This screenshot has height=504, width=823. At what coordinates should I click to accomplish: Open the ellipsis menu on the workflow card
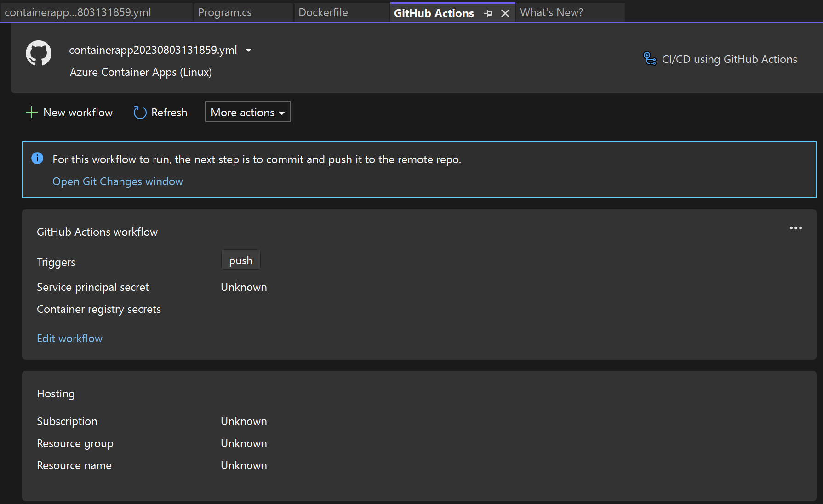click(x=796, y=227)
